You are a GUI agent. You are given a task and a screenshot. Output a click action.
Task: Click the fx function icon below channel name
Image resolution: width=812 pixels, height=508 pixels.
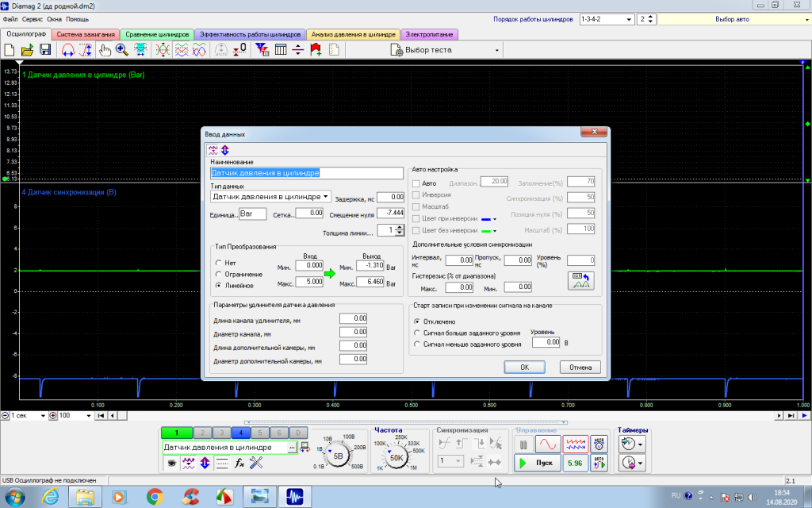(239, 463)
